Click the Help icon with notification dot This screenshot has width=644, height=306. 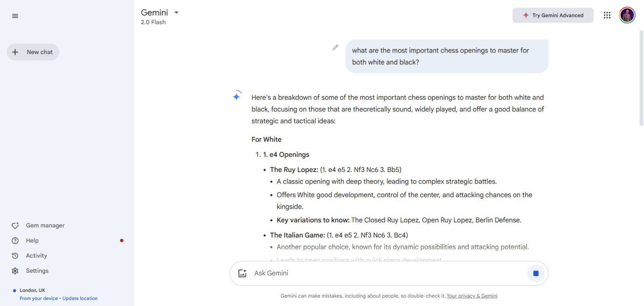(15, 240)
